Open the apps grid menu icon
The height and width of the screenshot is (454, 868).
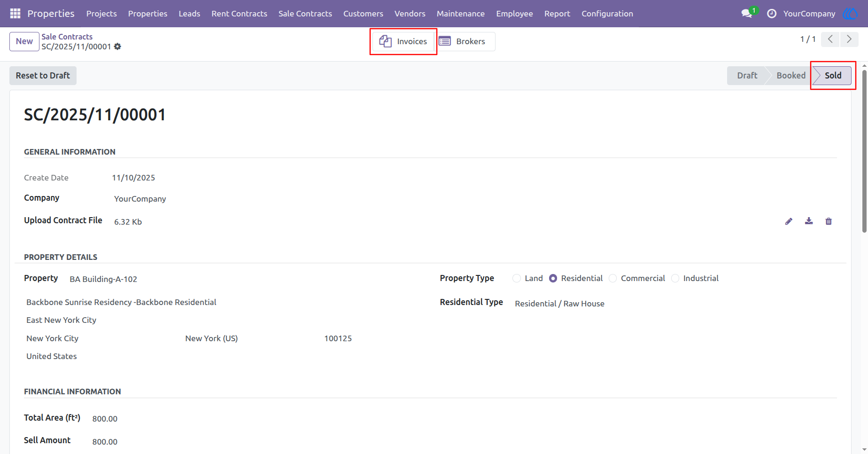tap(15, 14)
